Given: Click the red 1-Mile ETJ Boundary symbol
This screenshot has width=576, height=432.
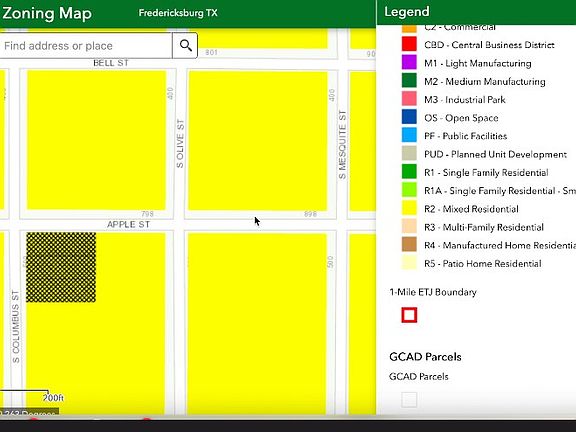Looking at the screenshot, I should [x=409, y=315].
